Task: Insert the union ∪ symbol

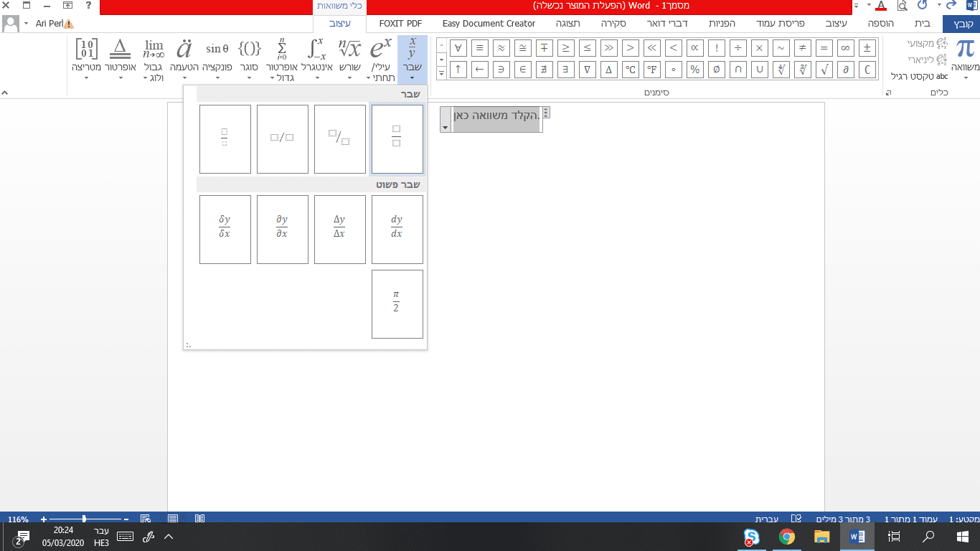Action: pyautogui.click(x=760, y=70)
